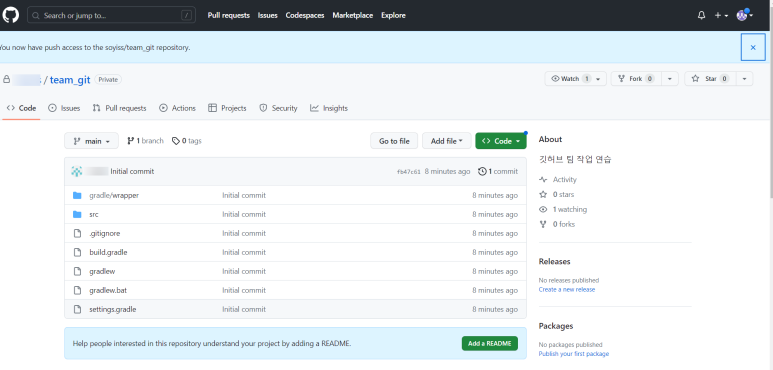Open the Releases heading link
The image size is (773, 370).
pos(555,261)
